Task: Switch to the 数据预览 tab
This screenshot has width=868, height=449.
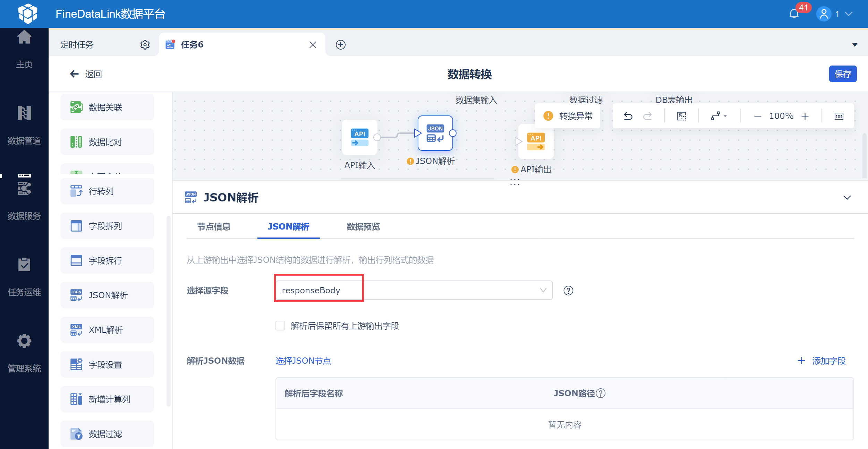Action: pyautogui.click(x=363, y=227)
